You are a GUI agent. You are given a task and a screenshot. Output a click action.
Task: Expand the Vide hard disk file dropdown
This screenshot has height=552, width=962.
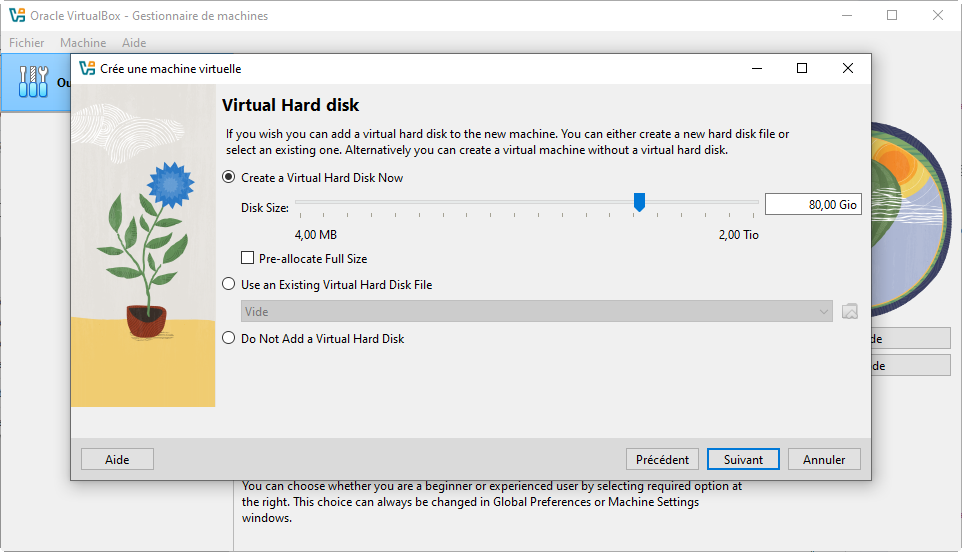pyautogui.click(x=536, y=312)
